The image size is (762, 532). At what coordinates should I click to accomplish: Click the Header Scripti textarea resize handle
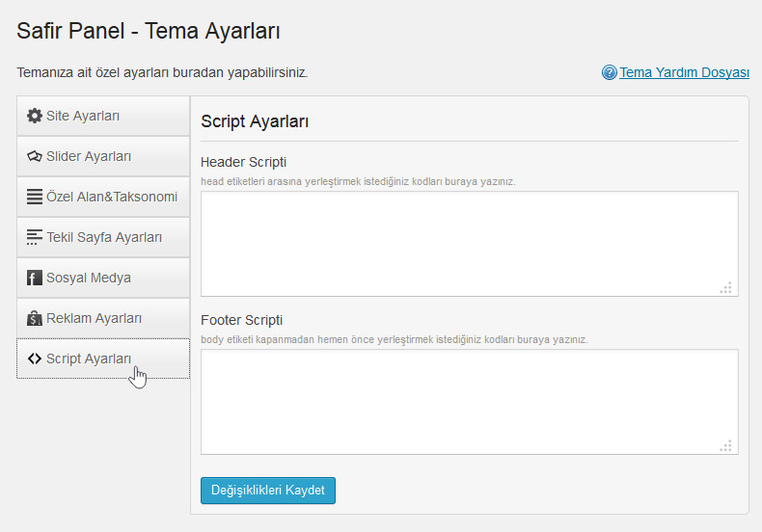click(726, 288)
